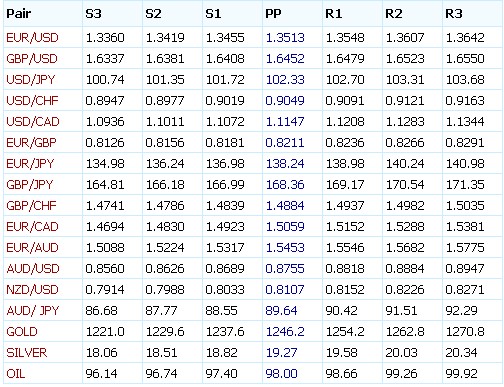Click the OIL row label
This screenshot has width=504, height=387.
pyautogui.click(x=16, y=374)
